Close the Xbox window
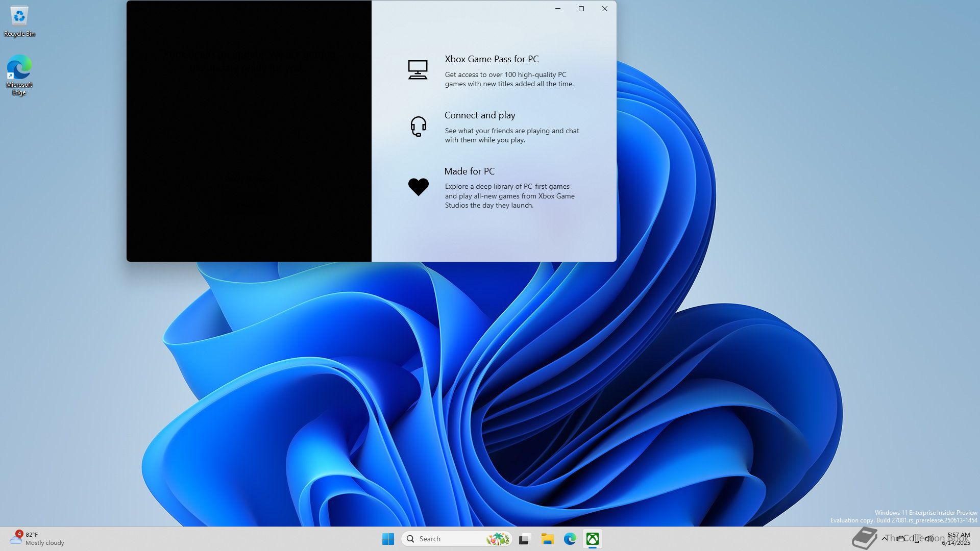The height and width of the screenshot is (551, 980). (604, 9)
